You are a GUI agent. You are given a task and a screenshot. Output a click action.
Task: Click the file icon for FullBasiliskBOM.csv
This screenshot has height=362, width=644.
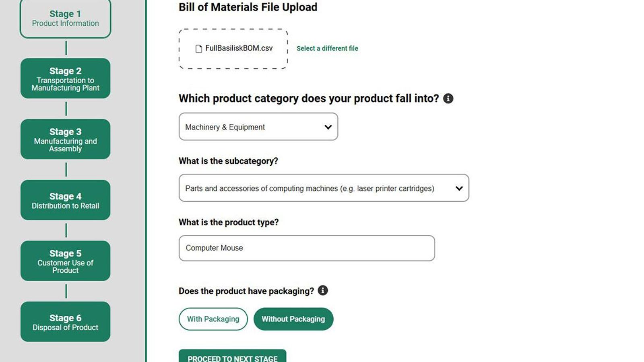point(198,49)
